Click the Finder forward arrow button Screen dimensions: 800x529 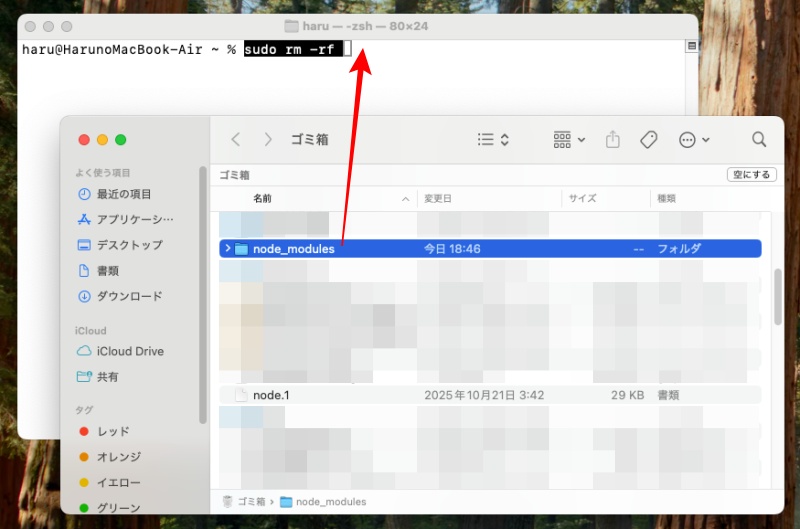[268, 140]
